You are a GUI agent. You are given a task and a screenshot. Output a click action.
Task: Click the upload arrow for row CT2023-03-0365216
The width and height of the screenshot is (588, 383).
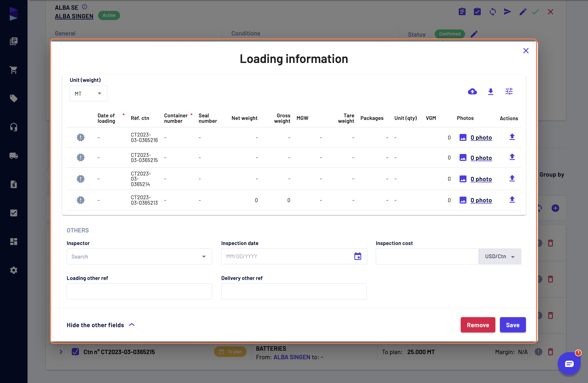tap(512, 137)
